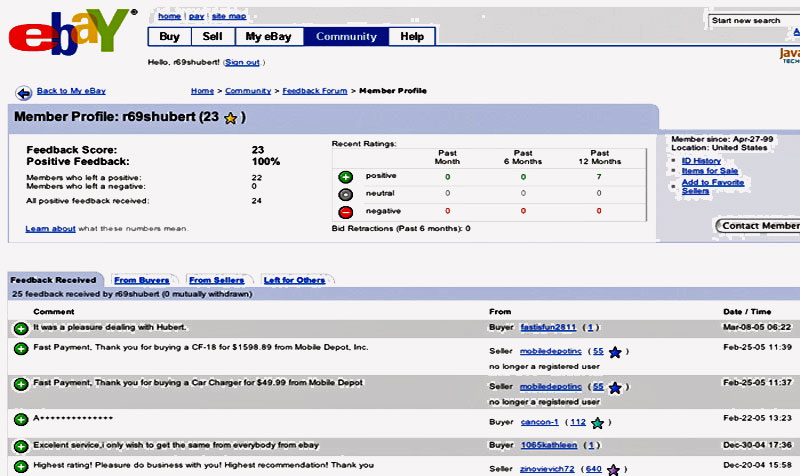Screen dimensions: 800x476
Task: Switch to the From Buyers tab
Action: pos(139,280)
